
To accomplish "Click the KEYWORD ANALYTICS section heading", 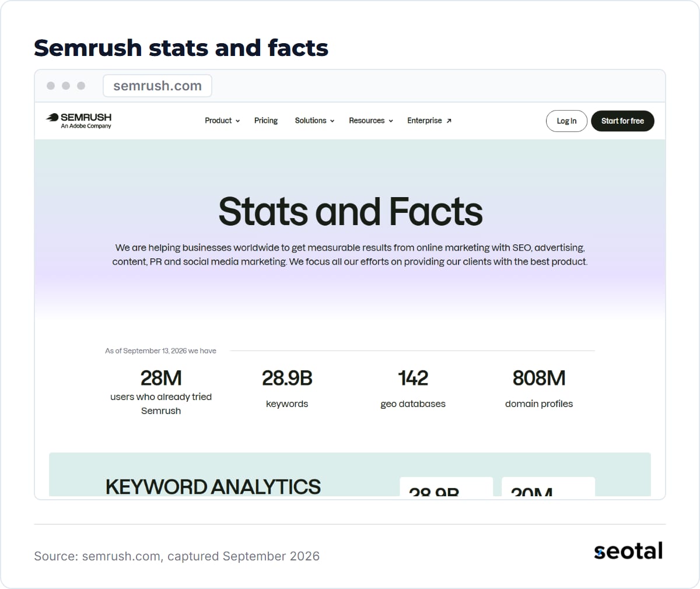I will coord(213,487).
